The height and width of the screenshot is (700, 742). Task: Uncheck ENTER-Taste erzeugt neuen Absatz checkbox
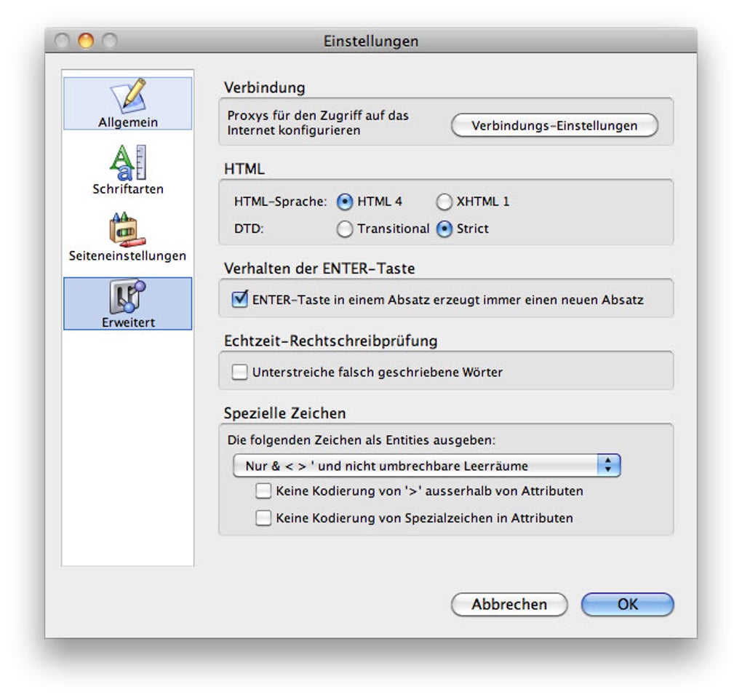point(239,300)
